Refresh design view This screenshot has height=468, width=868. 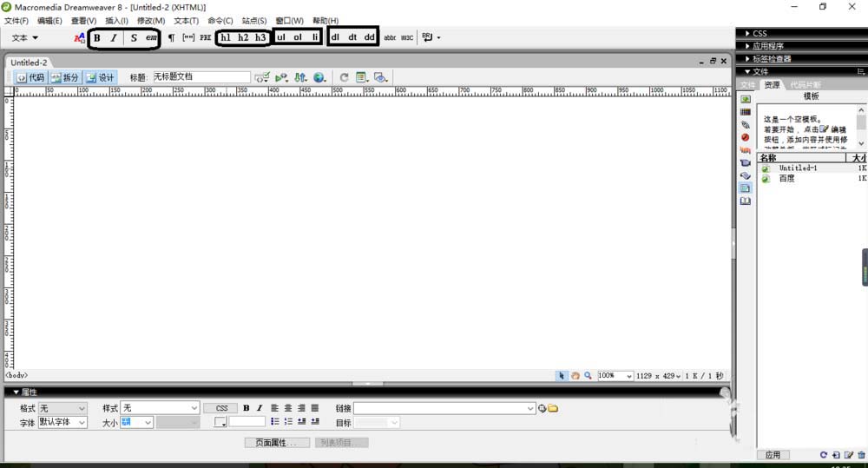(344, 77)
